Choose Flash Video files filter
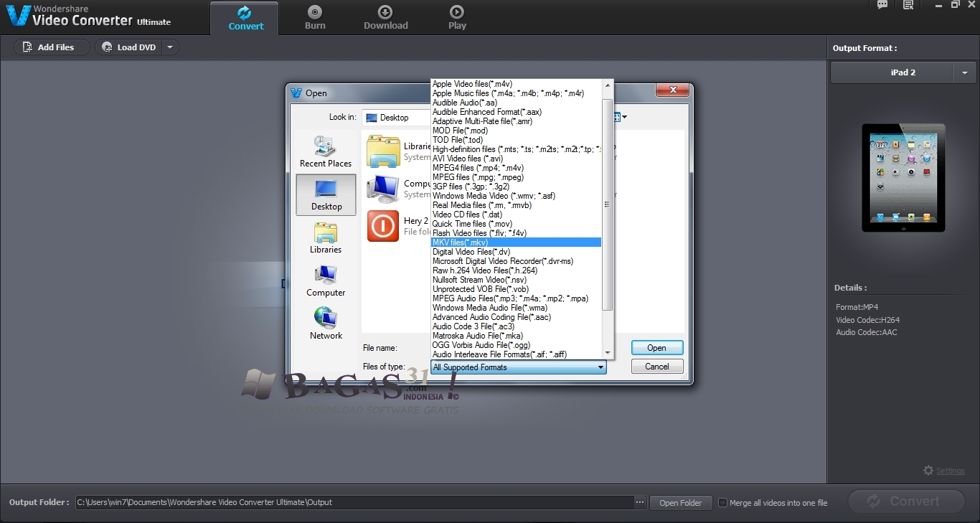The width and height of the screenshot is (980, 523). click(x=516, y=233)
